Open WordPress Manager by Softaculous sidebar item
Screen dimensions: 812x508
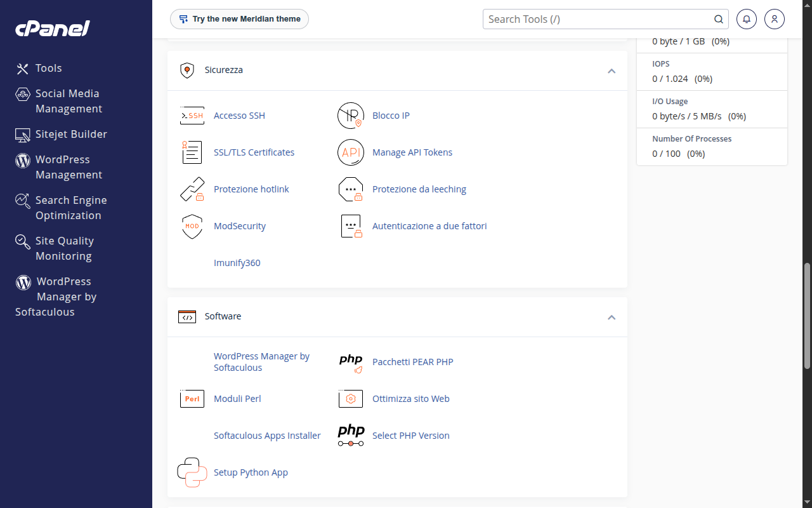[x=56, y=297]
